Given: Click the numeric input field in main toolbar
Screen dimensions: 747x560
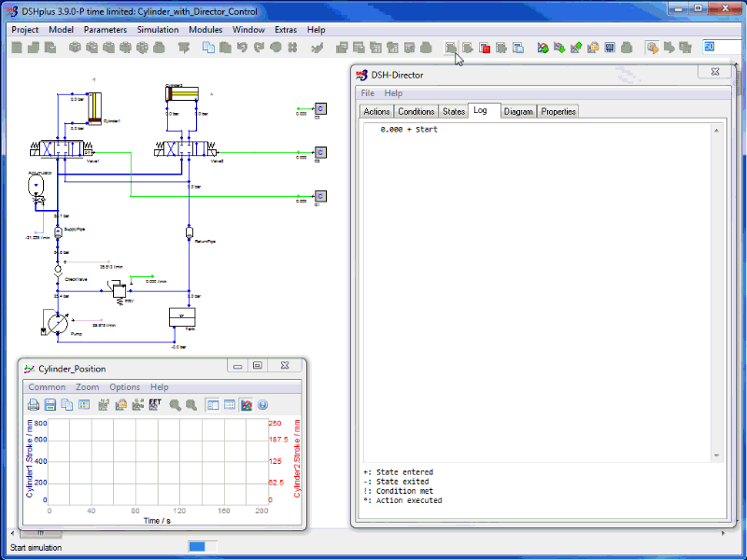Looking at the screenshot, I should click(721, 47).
